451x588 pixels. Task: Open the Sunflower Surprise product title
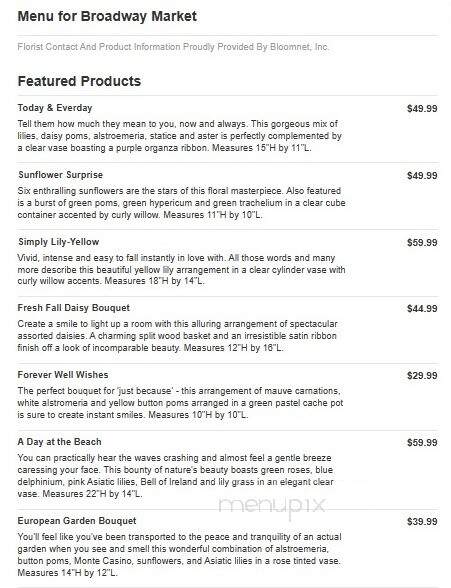point(60,175)
